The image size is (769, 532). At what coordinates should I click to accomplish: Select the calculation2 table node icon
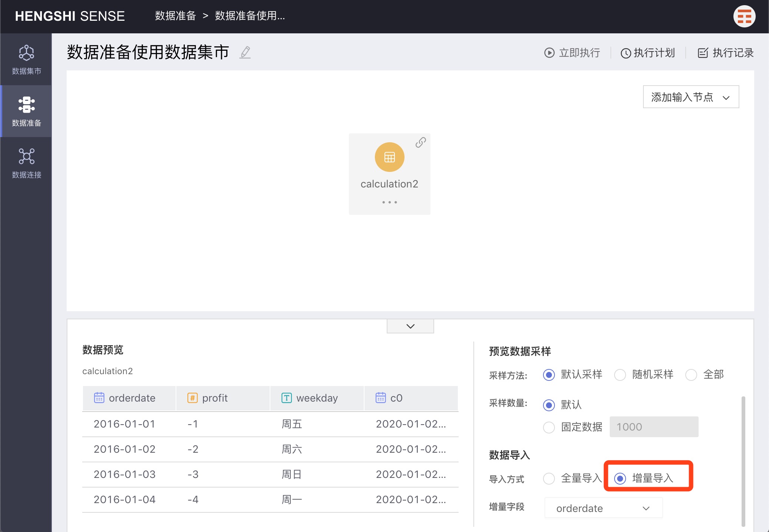(389, 157)
